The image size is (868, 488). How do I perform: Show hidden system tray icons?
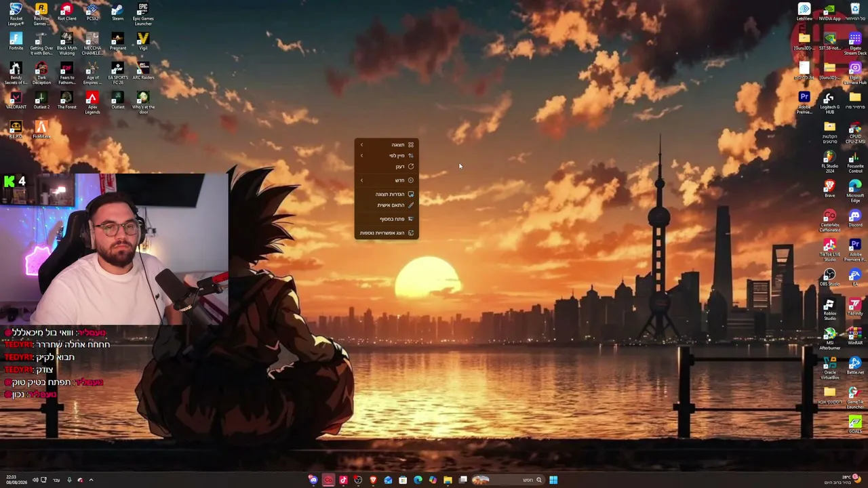[x=91, y=481]
